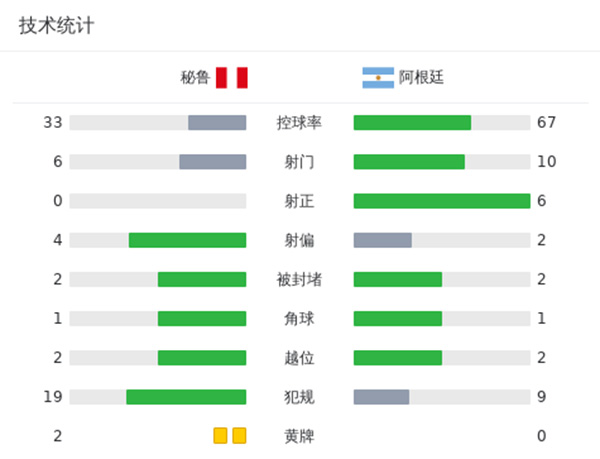The height and width of the screenshot is (459, 600).
Task: Click Peru's green 角球 bar
Action: click(202, 318)
